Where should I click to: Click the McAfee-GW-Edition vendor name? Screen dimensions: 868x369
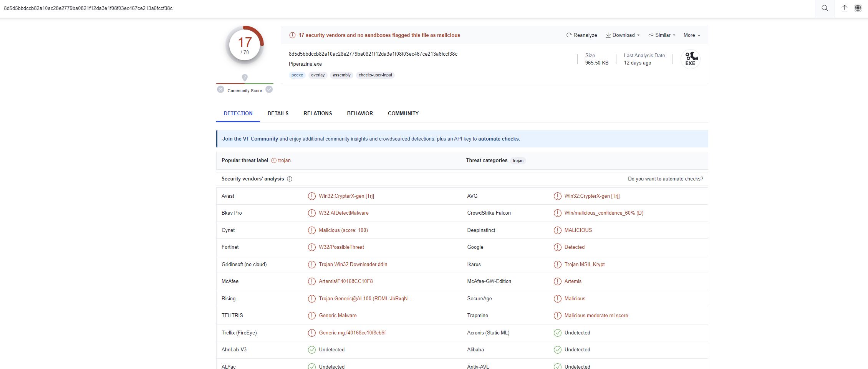point(489,281)
